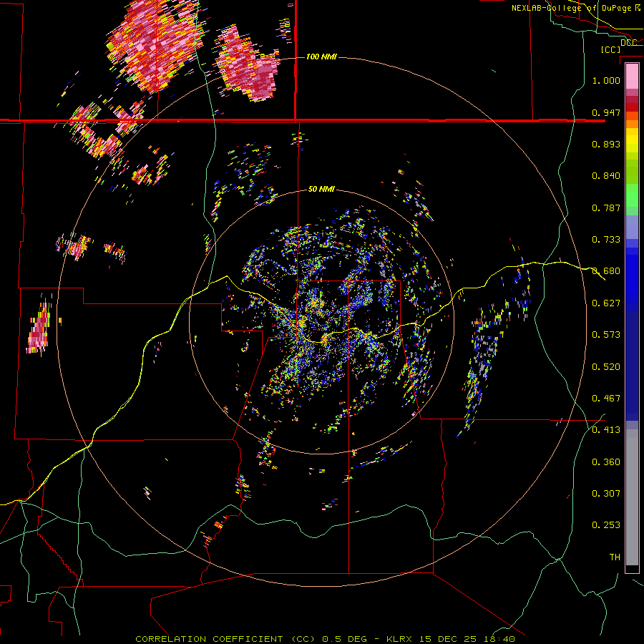
Task: Click the 0.413 scale label
Action: click(x=606, y=430)
